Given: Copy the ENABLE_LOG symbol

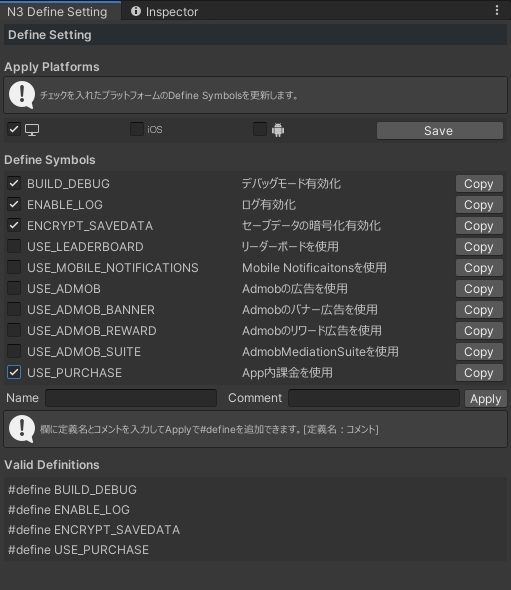Looking at the screenshot, I should [x=479, y=205].
